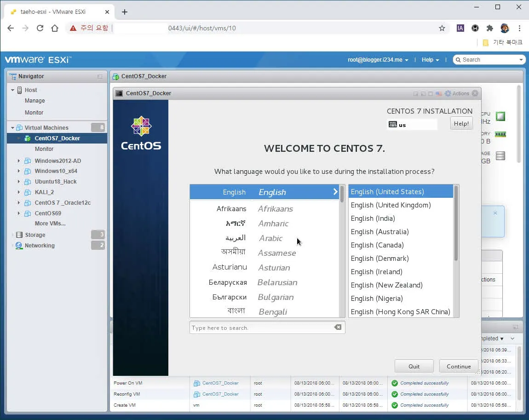Screen dimensions: 529x420
Task: Open the Help menu in ESXi header
Action: pos(430,60)
